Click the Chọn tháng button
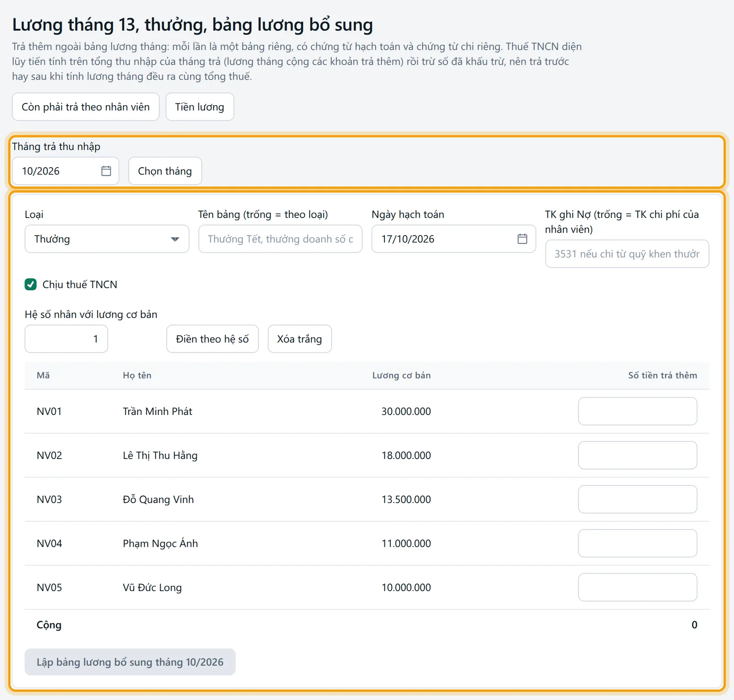734x700 pixels. coord(165,171)
